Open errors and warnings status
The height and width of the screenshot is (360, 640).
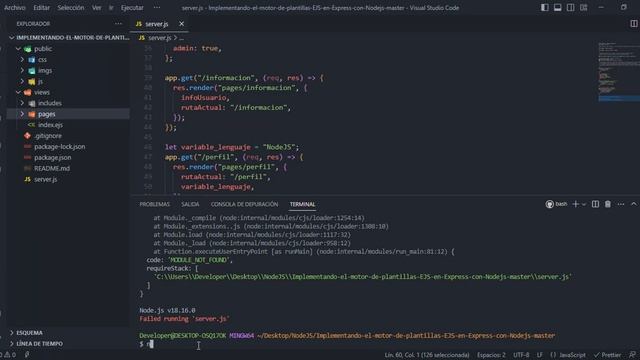[x=8, y=355]
